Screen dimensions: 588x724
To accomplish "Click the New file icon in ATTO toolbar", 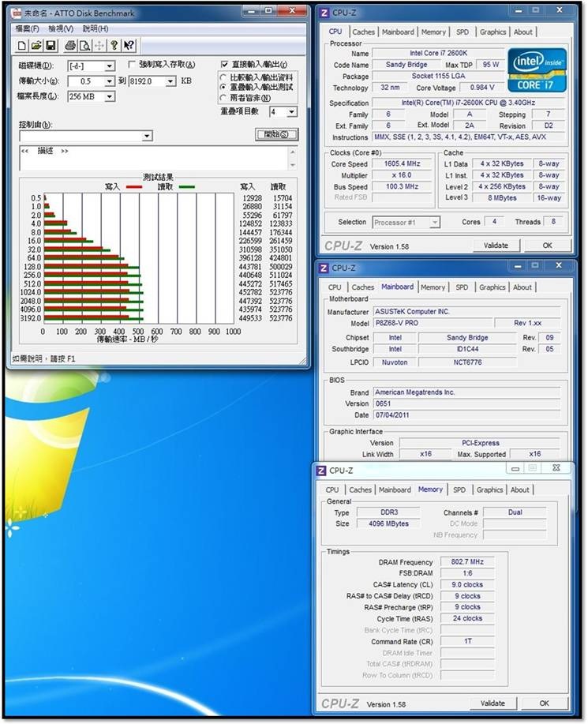I will click(21, 45).
